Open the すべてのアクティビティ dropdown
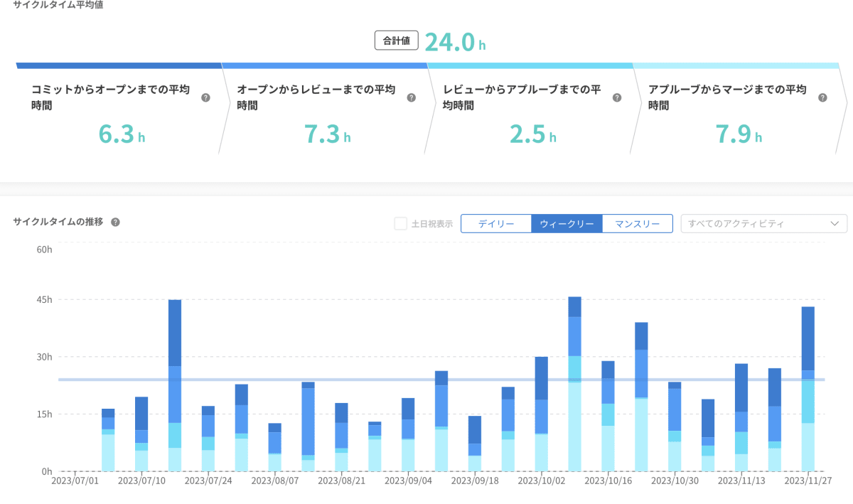Image resolution: width=853 pixels, height=504 pixels. coord(764,223)
